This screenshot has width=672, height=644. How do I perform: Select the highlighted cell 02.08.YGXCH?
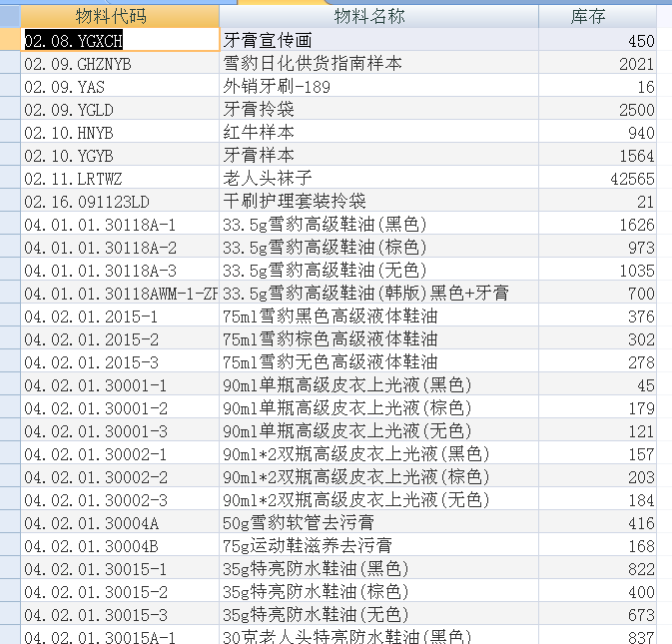(x=120, y=40)
